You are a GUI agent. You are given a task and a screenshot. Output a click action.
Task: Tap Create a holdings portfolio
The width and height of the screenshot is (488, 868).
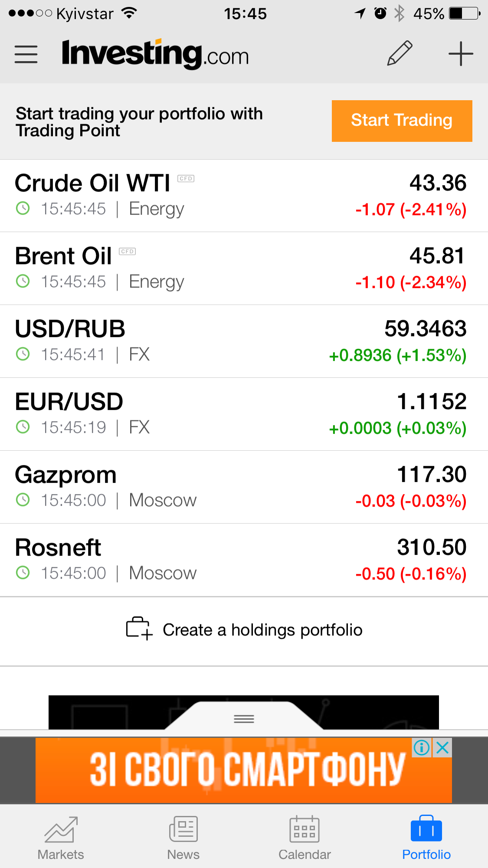(262, 630)
